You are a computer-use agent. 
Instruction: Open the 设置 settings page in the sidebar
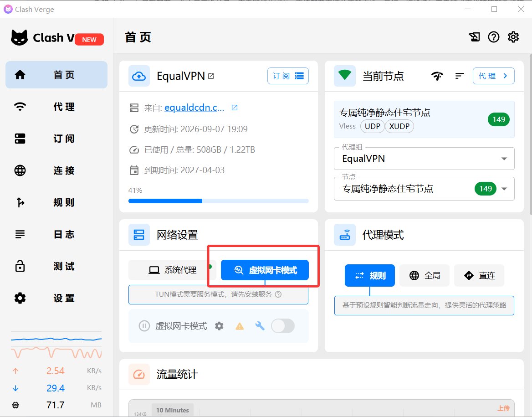click(56, 298)
